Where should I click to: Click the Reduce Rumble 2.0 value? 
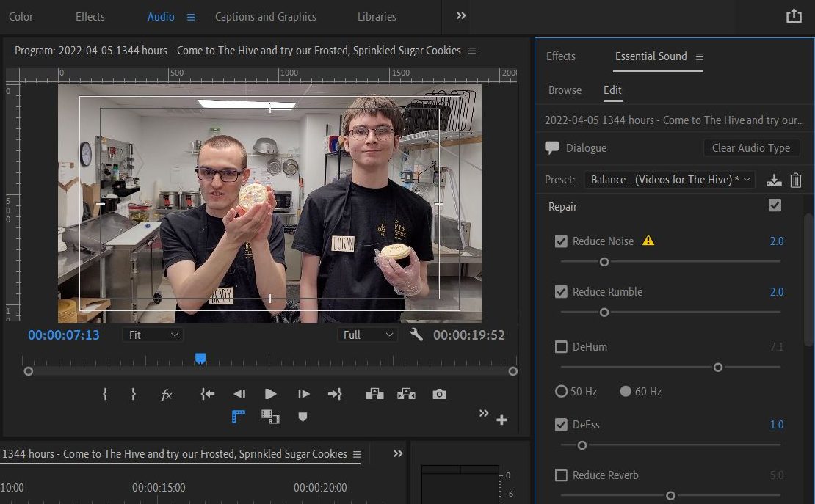(777, 291)
